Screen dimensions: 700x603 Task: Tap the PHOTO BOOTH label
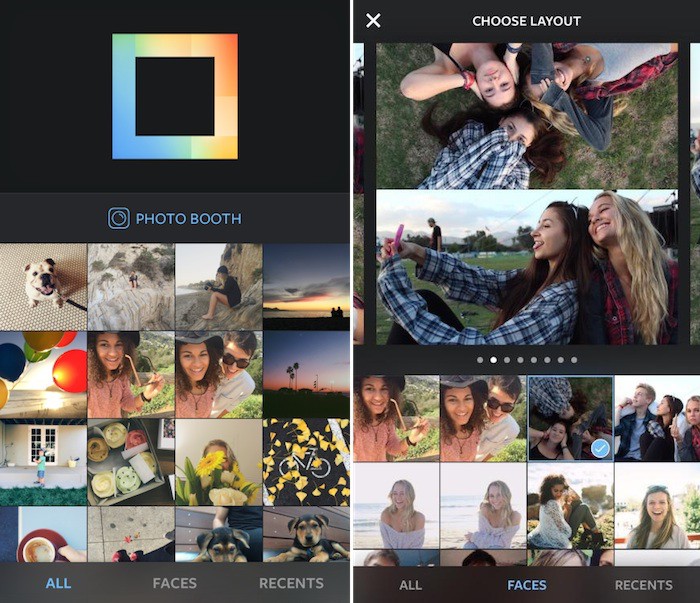[x=188, y=219]
